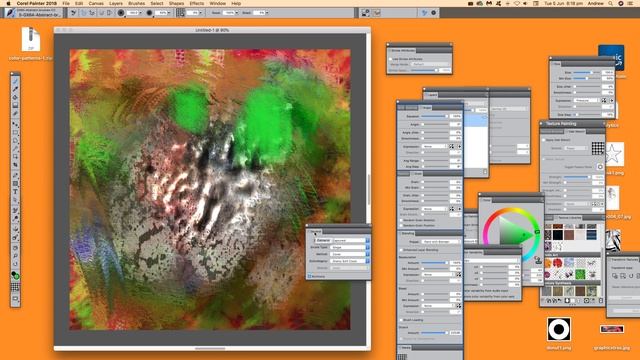Click toggle texture view button in Texture Painting
Screen dimensions: 640x360
click(600, 167)
